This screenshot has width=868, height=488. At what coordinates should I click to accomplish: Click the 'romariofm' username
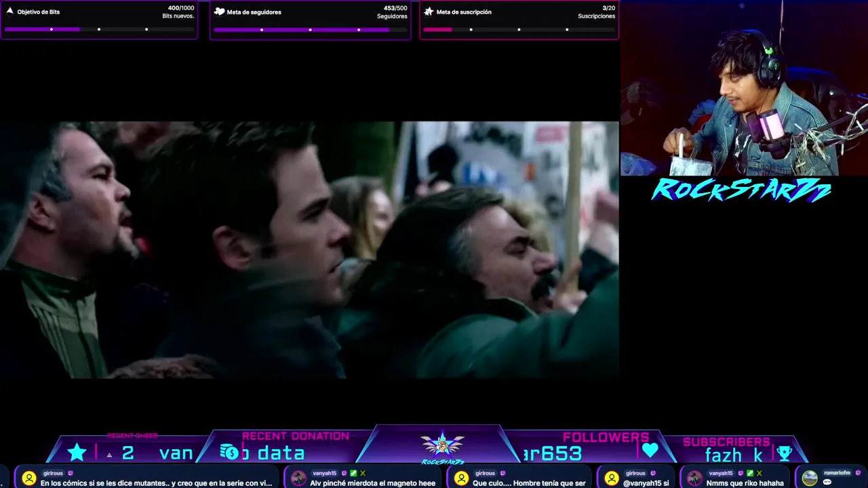coord(837,473)
